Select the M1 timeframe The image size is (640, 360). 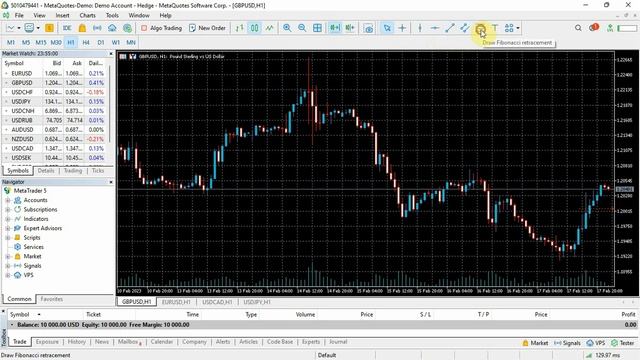coord(11,42)
